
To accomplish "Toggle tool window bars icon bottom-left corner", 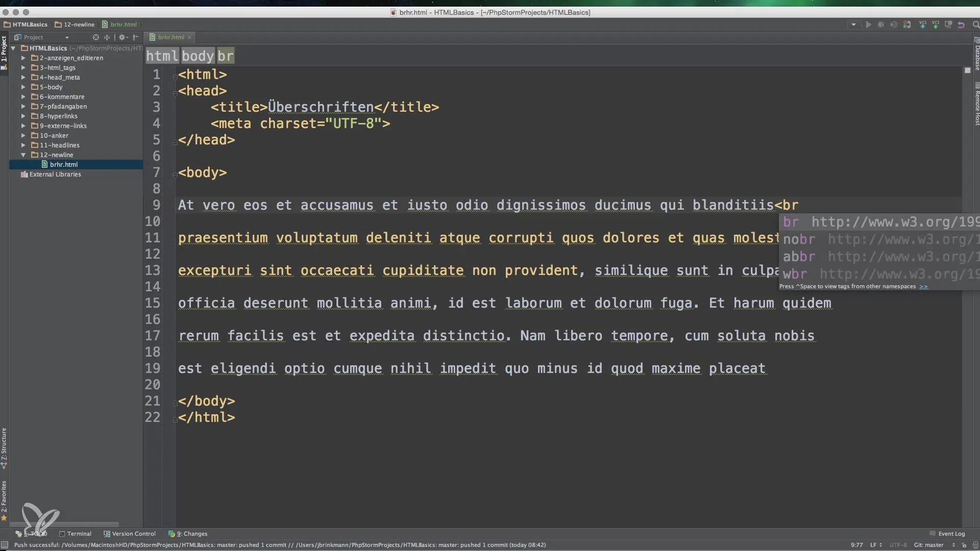I will tap(5, 545).
